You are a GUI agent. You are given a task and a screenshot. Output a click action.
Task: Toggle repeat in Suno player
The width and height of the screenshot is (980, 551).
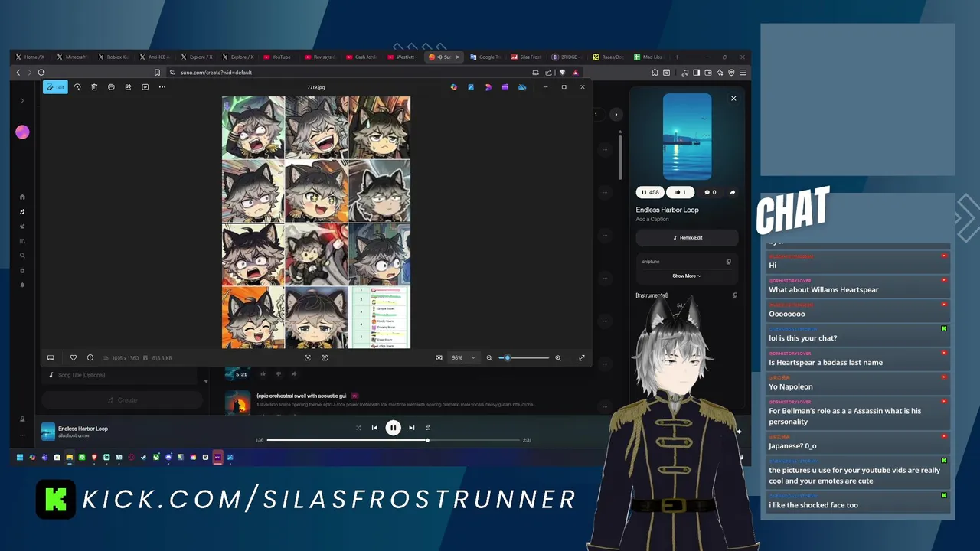[428, 428]
